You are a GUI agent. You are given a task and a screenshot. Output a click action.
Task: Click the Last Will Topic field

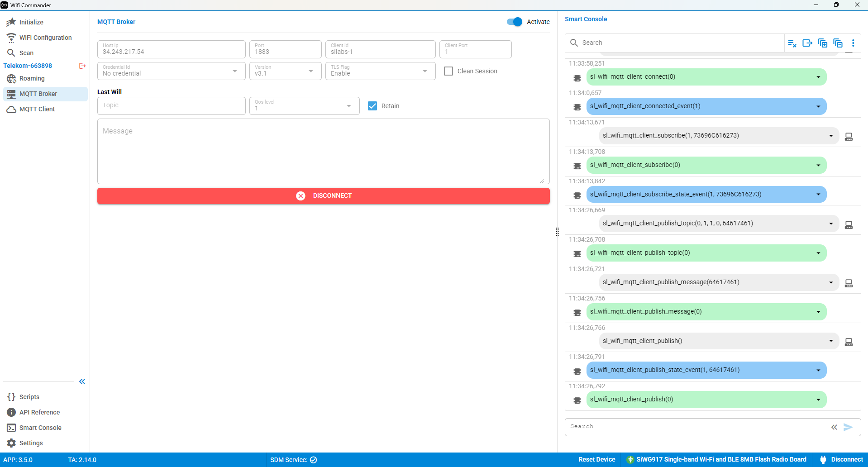pyautogui.click(x=172, y=106)
